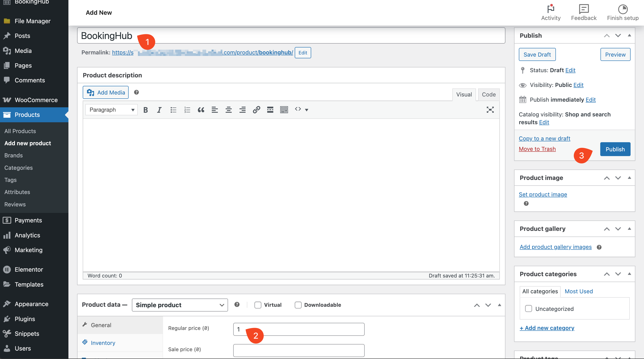Open the Feedback panel
This screenshot has height=359, width=644.
pyautogui.click(x=584, y=13)
